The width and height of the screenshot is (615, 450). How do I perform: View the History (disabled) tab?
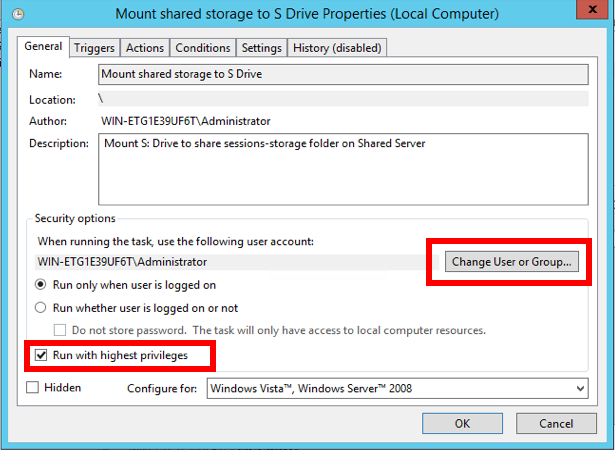coord(337,48)
